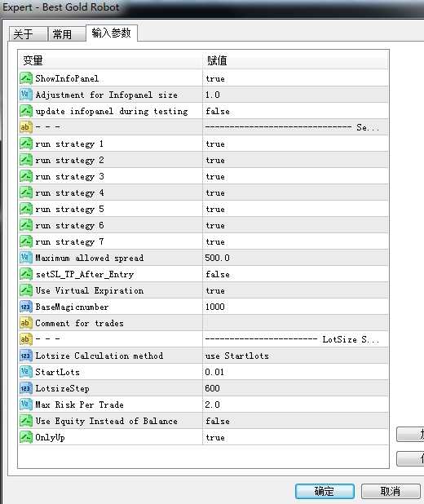Select the Use Virtual Expiration variable name
424x504 pixels.
(90, 290)
